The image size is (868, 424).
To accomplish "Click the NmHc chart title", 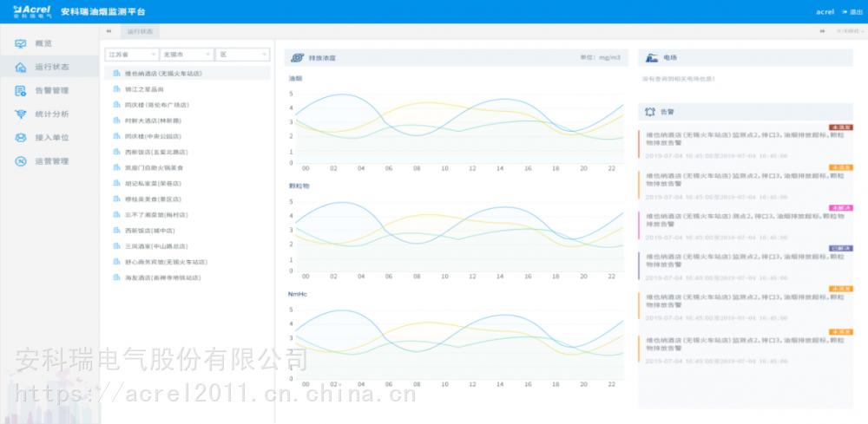I will (x=297, y=294).
